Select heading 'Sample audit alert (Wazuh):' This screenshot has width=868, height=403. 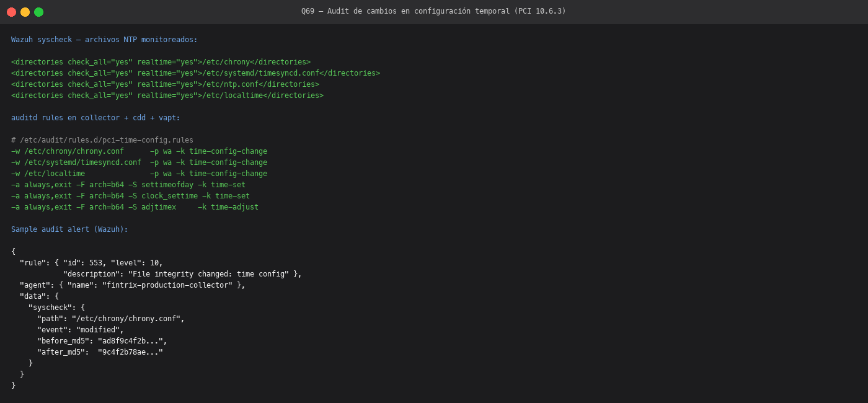(69, 229)
